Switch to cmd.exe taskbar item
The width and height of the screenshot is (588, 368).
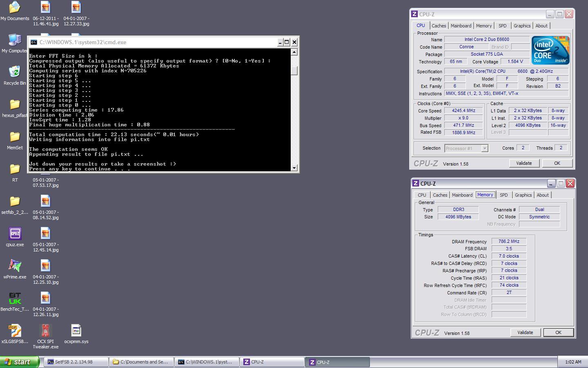tap(207, 362)
